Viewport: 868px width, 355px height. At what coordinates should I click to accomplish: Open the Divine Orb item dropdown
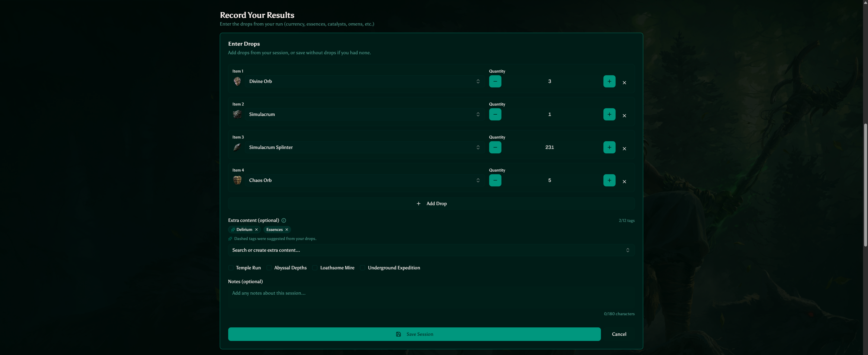365,81
